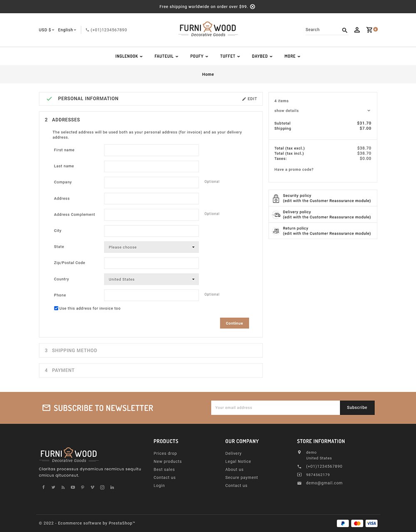Open the shopping cart icon
The height and width of the screenshot is (532, 416).
(369, 30)
